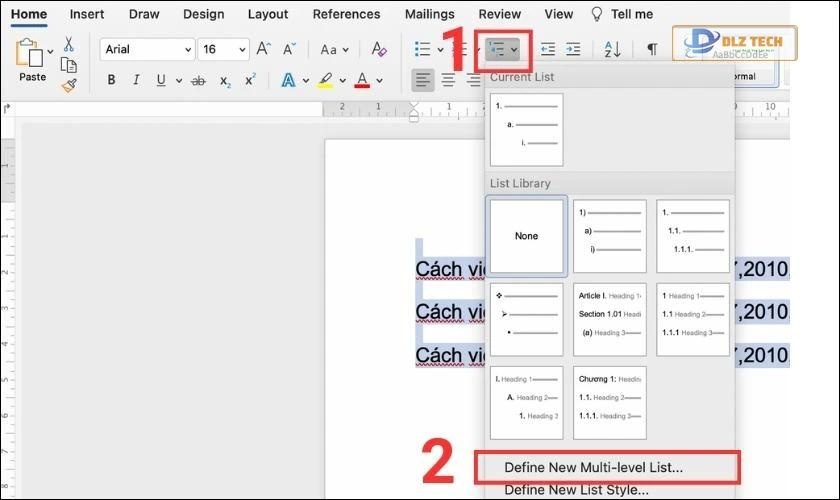Image resolution: width=840 pixels, height=500 pixels.
Task: Switch to the Insert ribbon tab
Action: click(87, 14)
